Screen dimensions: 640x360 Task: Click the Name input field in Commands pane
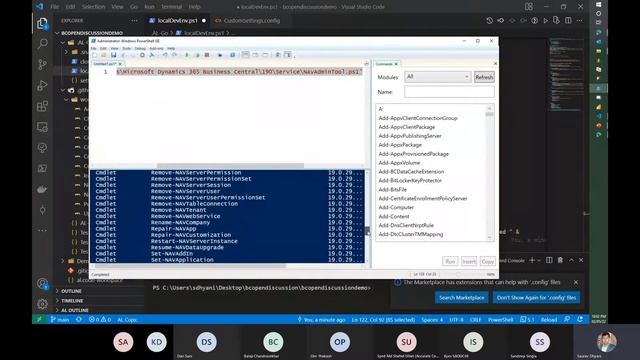[449, 92]
